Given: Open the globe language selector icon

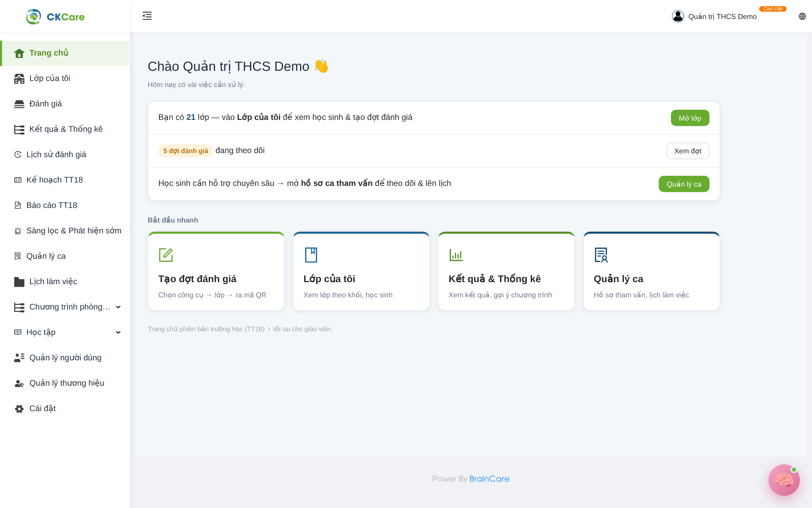Looking at the screenshot, I should coord(802,16).
